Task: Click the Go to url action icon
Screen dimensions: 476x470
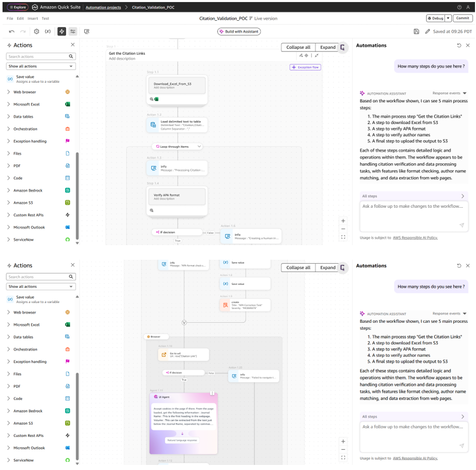Action: click(164, 355)
